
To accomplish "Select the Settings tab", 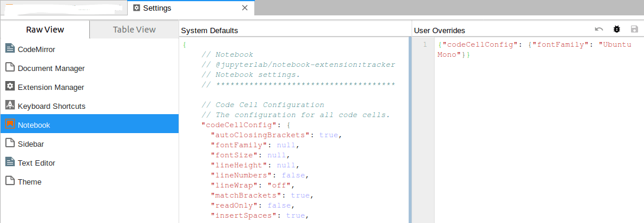I will coord(191,8).
